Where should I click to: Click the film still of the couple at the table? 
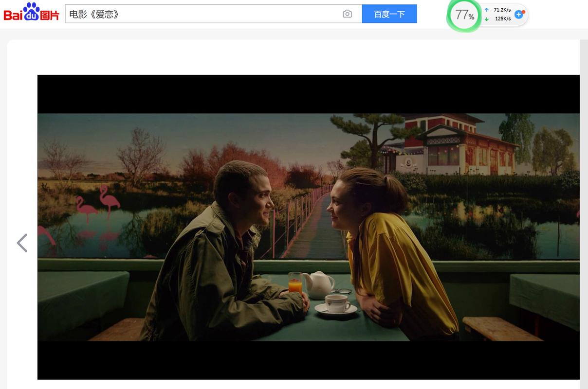309,227
